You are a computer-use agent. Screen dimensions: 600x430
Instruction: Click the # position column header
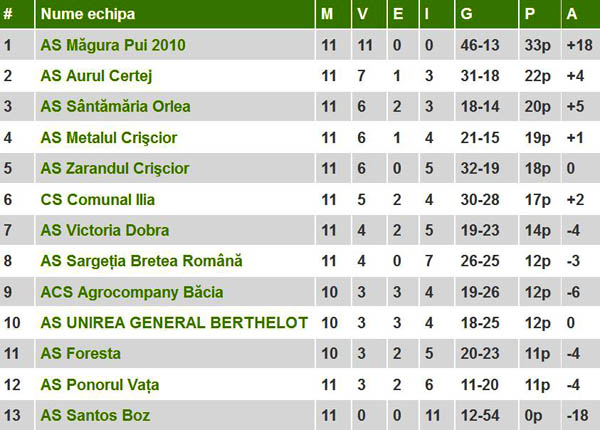(x=9, y=15)
